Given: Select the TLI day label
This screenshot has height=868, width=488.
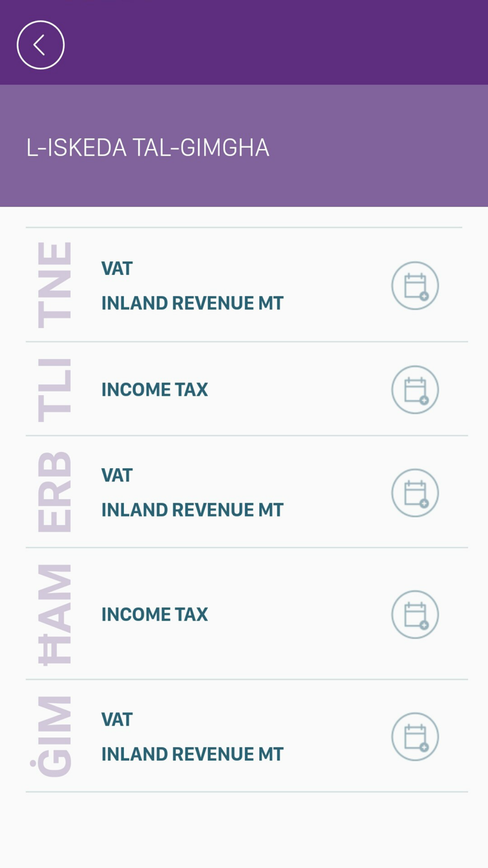Looking at the screenshot, I should (x=55, y=390).
